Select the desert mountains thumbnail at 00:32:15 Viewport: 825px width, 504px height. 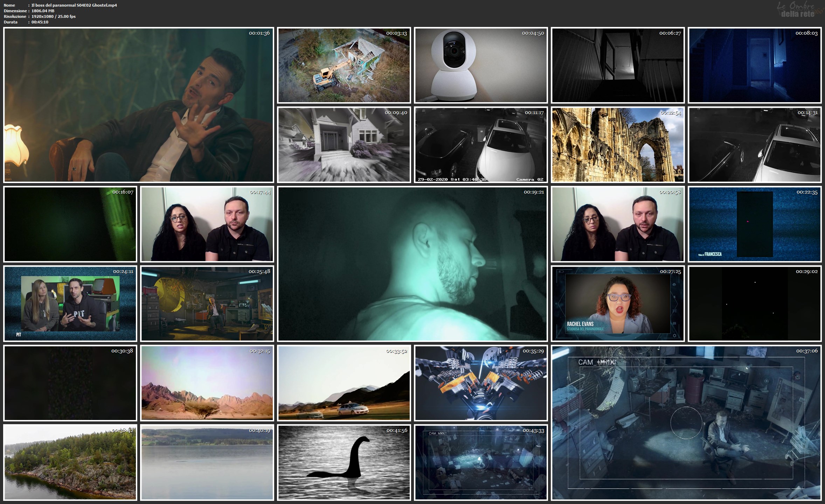point(207,383)
